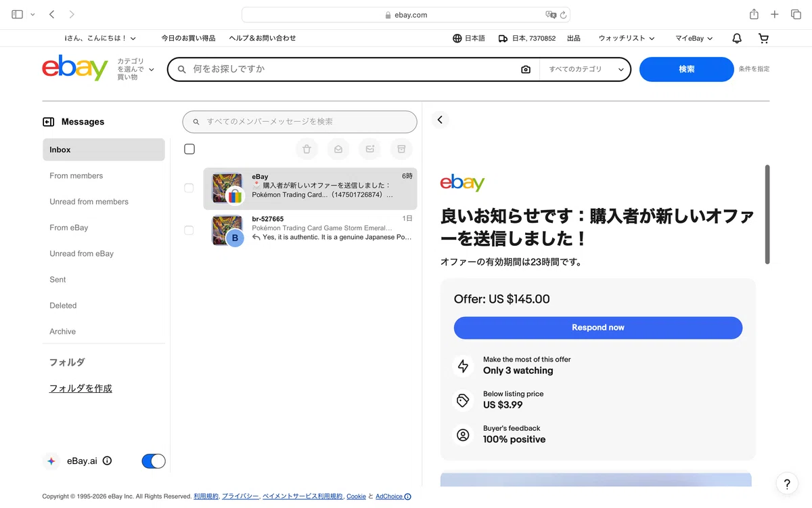Click the help question mark button
Viewport: 812px width, 508px height.
787,484
